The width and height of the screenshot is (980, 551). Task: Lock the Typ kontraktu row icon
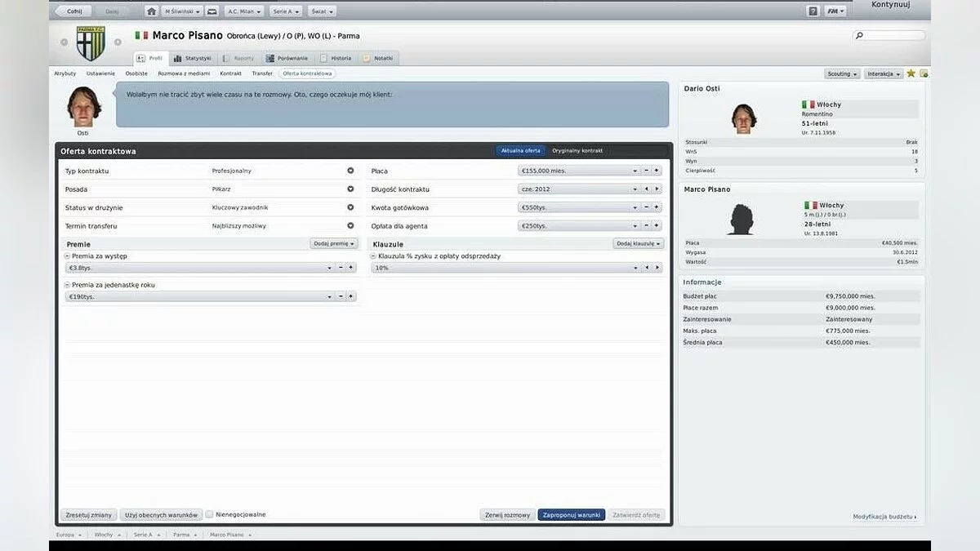[x=350, y=171]
